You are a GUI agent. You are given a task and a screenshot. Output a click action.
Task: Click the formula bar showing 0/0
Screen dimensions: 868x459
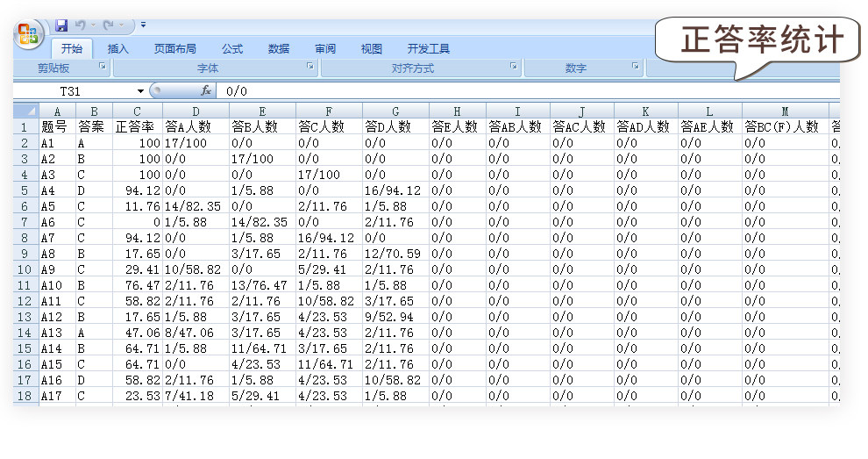click(529, 91)
